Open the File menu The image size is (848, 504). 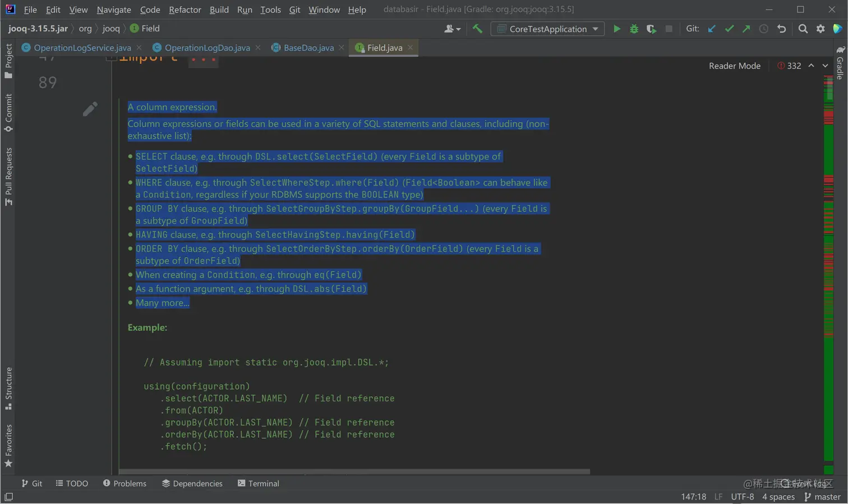[x=30, y=10]
